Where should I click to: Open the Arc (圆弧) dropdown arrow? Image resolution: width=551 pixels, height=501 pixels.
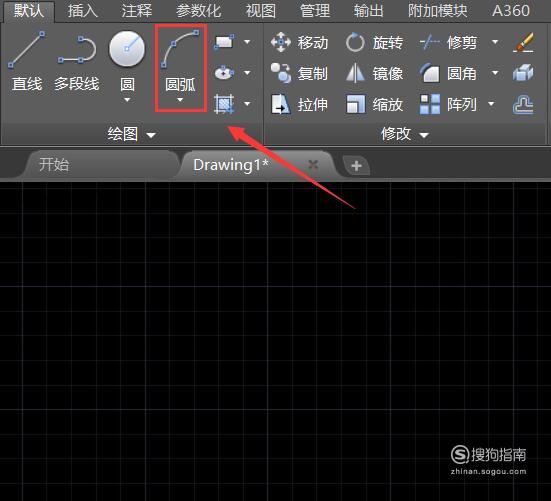(180, 100)
